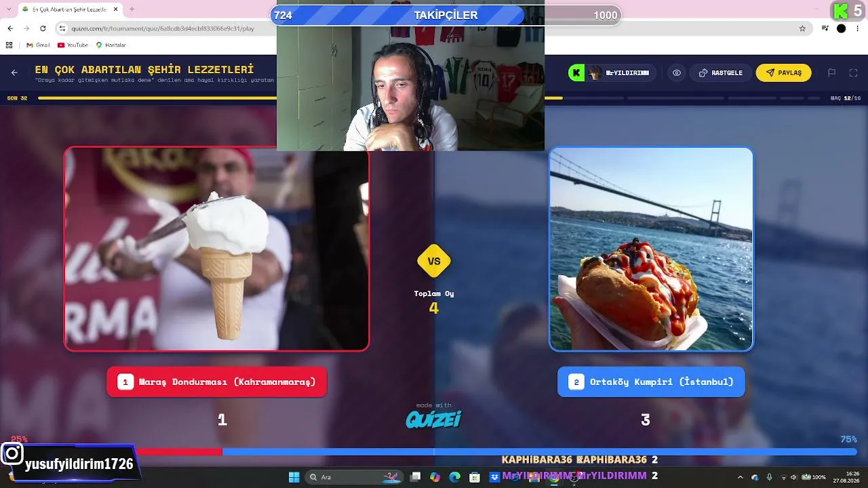The height and width of the screenshot is (488, 868).
Task: Click the browser forward arrow
Action: [26, 28]
